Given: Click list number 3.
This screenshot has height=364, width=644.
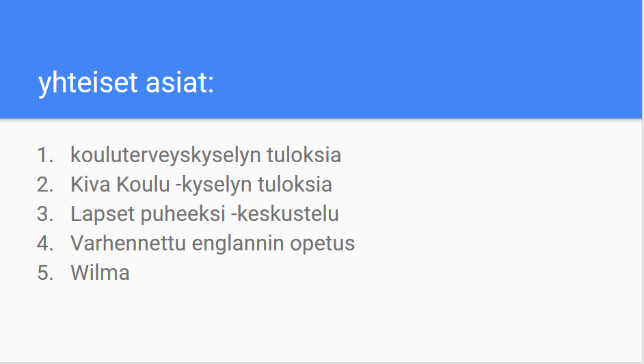Looking at the screenshot, I should [x=44, y=214].
